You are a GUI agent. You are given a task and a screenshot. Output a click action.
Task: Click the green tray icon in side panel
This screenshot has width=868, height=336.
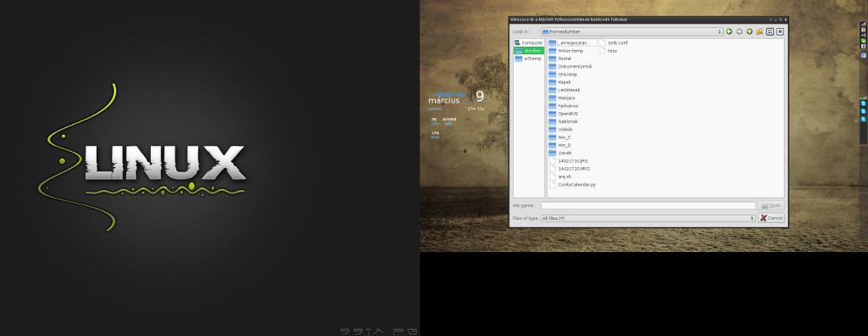pos(863,41)
